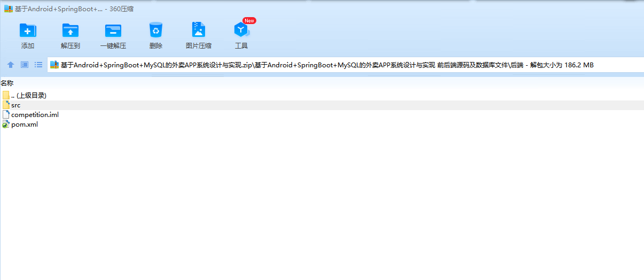The image size is (644, 280).
Task: Click the archive path address field
Action: (345, 65)
